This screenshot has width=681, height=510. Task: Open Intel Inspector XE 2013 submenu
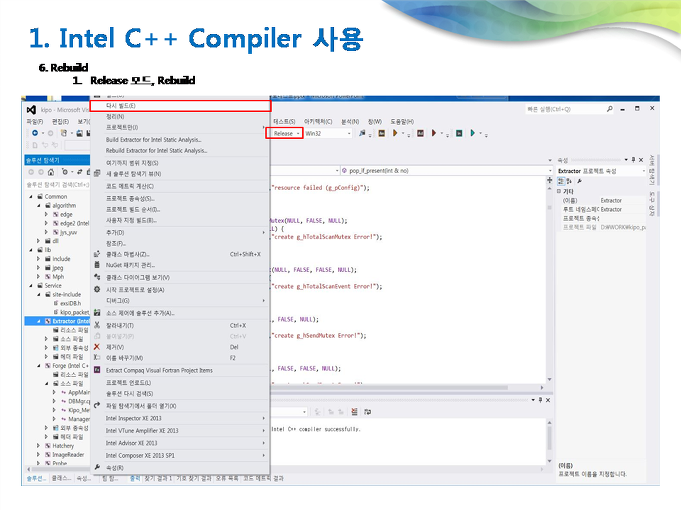click(180, 418)
